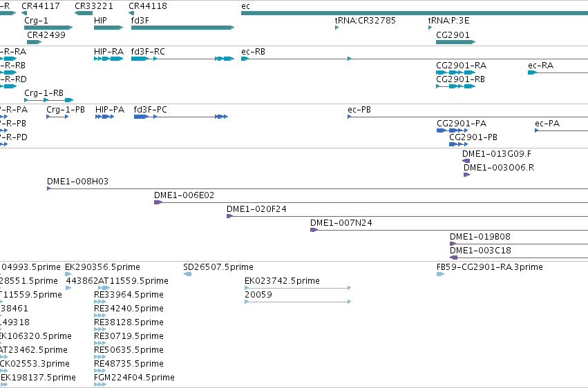The image size is (588, 388).
Task: Select the CG2901-PB protein glyph
Action: 459,144
